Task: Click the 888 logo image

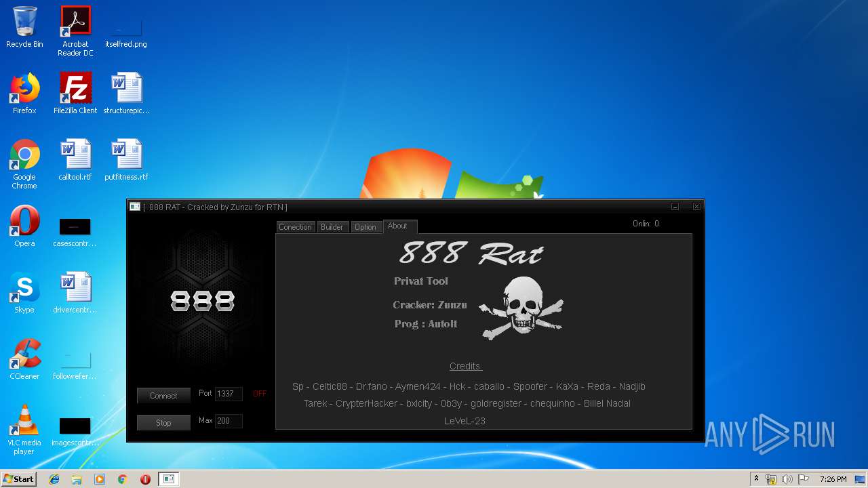Action: pyautogui.click(x=203, y=301)
